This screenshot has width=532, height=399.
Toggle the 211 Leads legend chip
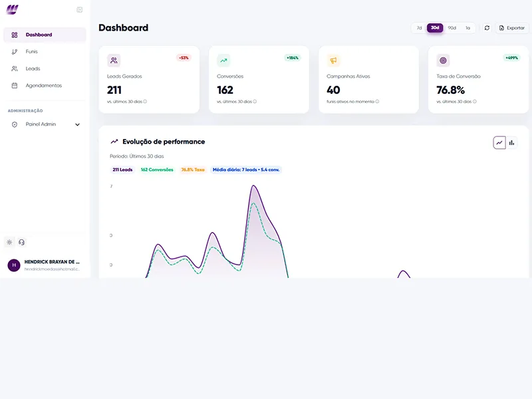pos(122,170)
